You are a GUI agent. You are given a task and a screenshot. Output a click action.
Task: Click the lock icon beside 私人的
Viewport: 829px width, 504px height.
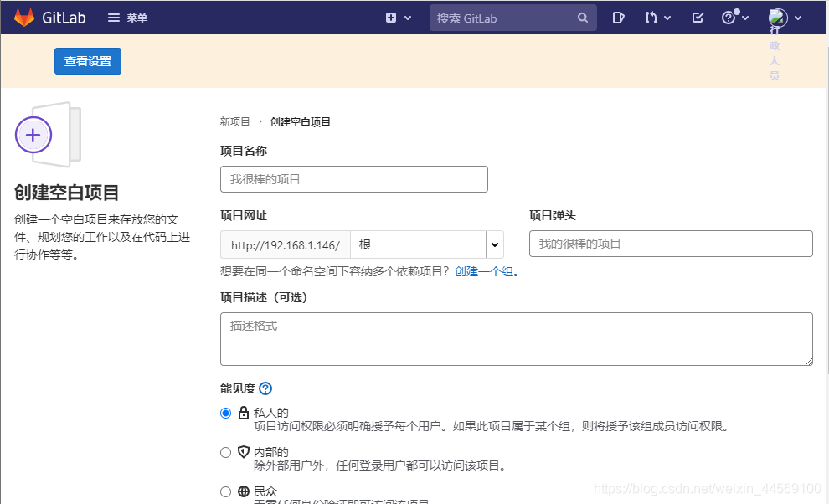[243, 413]
